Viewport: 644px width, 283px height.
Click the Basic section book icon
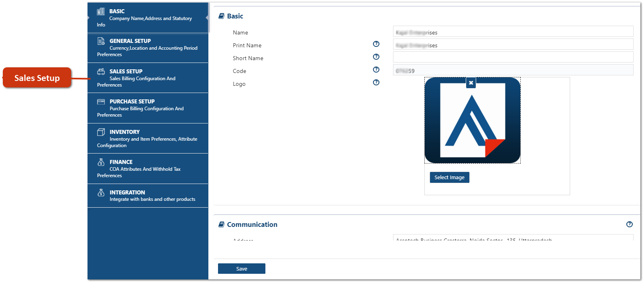click(221, 16)
